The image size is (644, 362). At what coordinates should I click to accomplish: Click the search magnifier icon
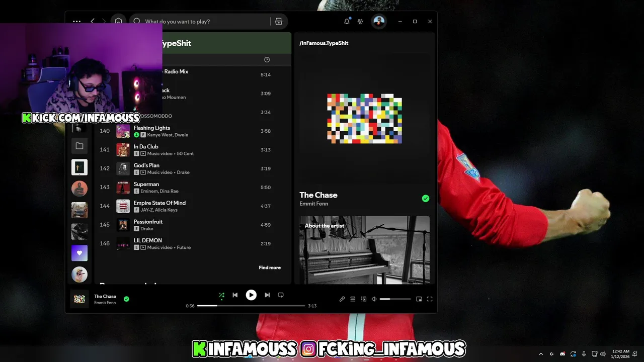[x=137, y=22]
